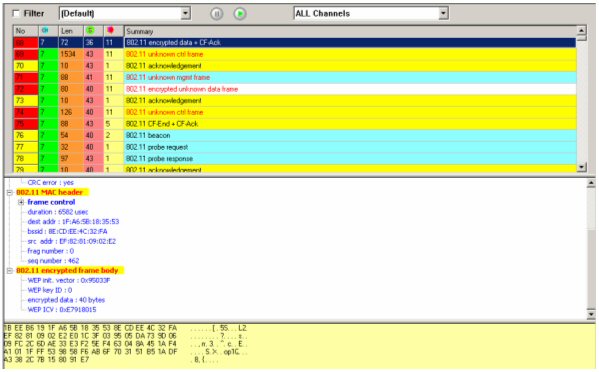
Task: Click the pause capture button
Action: coord(217,14)
